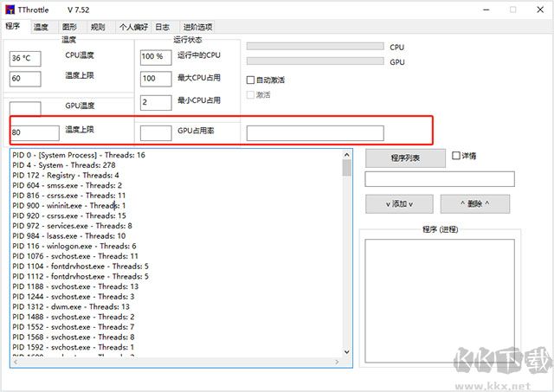Click the 运行中的CPU field showing 100 %
This screenshot has height=392, width=554.
(156, 57)
